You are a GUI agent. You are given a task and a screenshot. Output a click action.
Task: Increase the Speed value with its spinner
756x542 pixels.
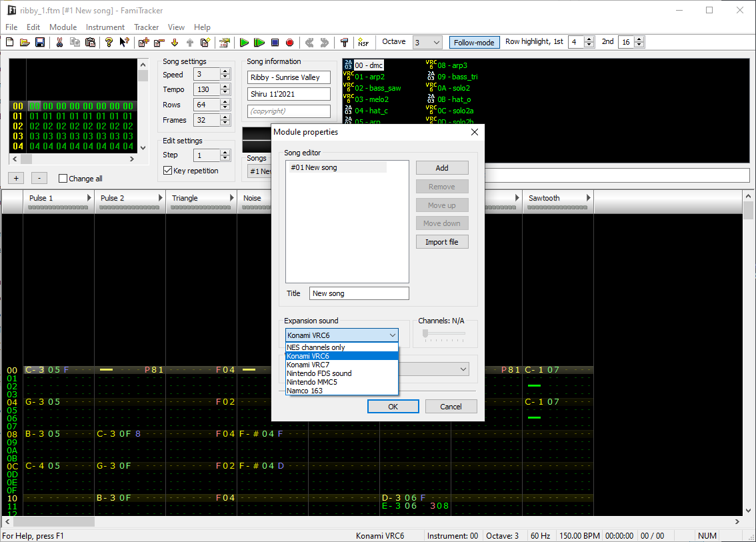[225, 71]
